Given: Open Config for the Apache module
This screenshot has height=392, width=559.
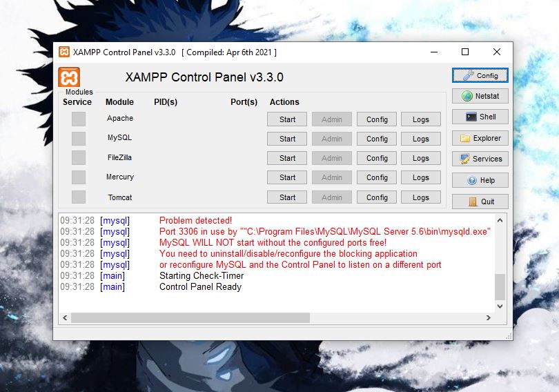Looking at the screenshot, I should (377, 119).
